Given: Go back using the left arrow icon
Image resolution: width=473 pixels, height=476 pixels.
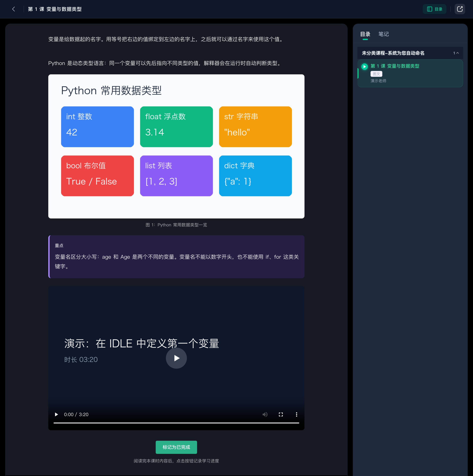Looking at the screenshot, I should point(14,9).
